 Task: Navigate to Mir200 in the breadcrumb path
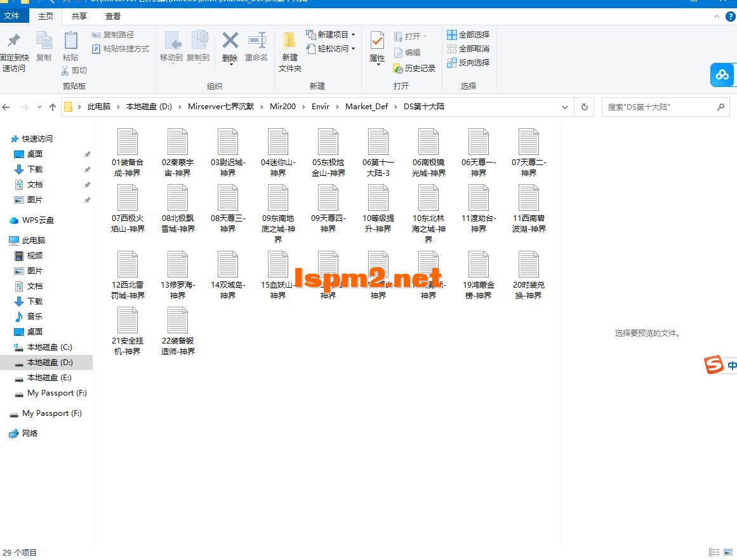click(x=282, y=107)
